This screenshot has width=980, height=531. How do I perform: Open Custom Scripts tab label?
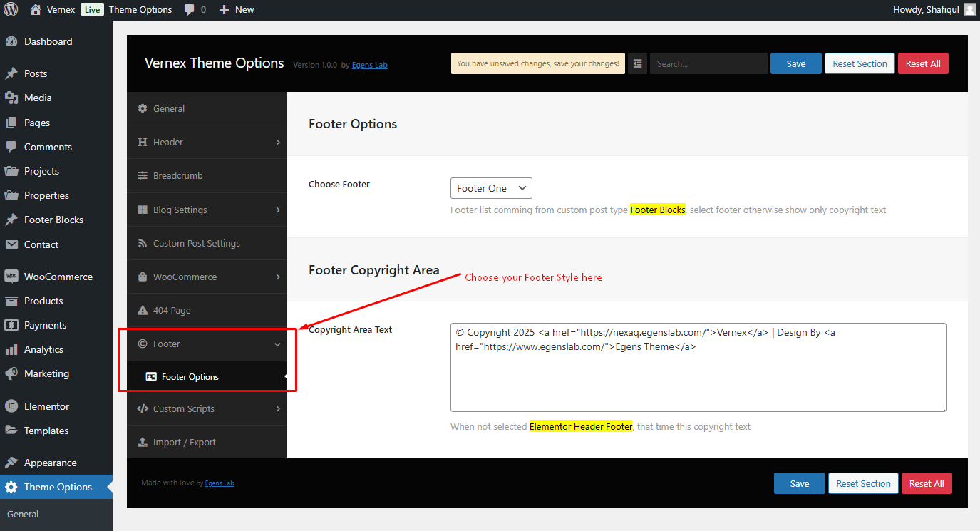tap(184, 408)
